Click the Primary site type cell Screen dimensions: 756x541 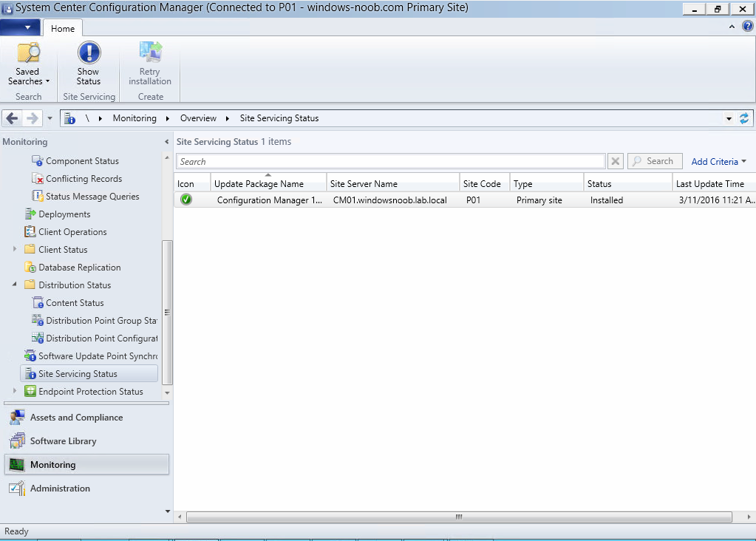point(539,200)
